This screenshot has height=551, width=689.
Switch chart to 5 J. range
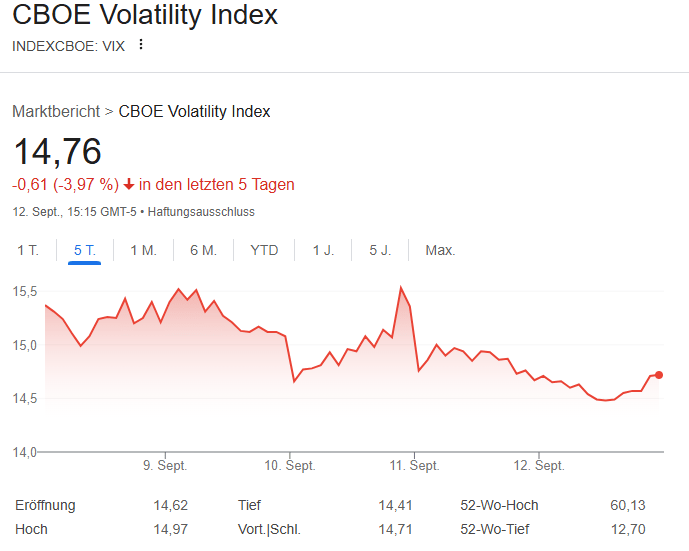click(380, 250)
